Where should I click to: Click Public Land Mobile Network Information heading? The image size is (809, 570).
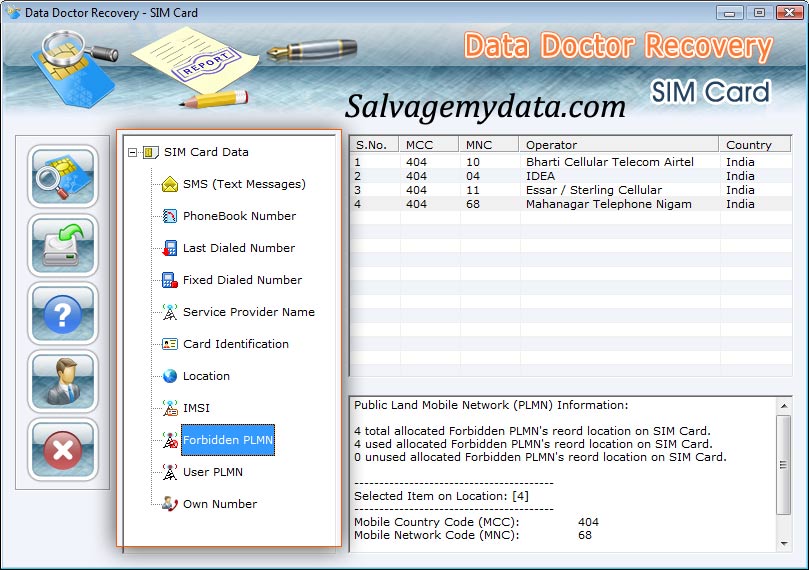click(491, 405)
